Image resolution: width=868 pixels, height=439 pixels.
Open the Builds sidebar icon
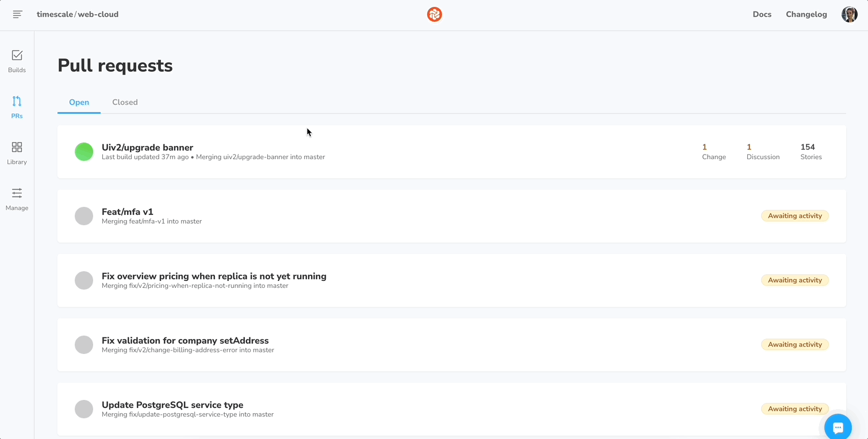[x=17, y=61]
